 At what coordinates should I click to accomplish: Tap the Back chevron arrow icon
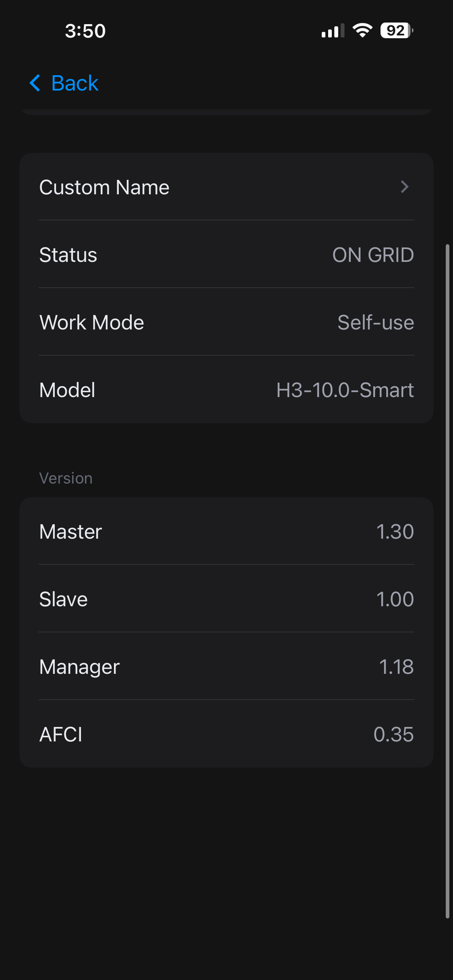click(35, 83)
